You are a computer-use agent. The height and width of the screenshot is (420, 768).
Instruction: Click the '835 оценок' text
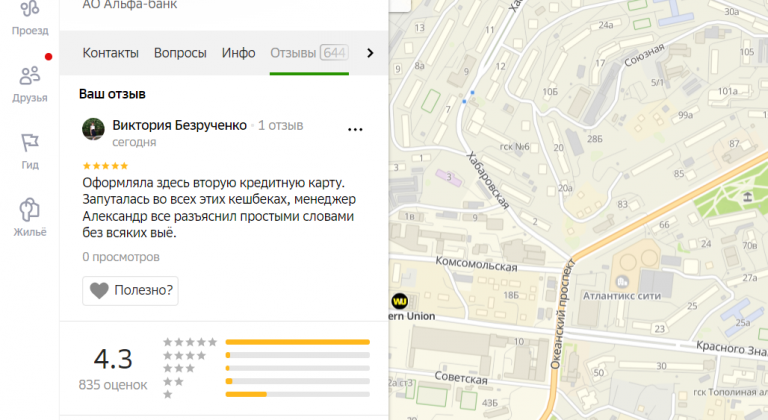113,385
